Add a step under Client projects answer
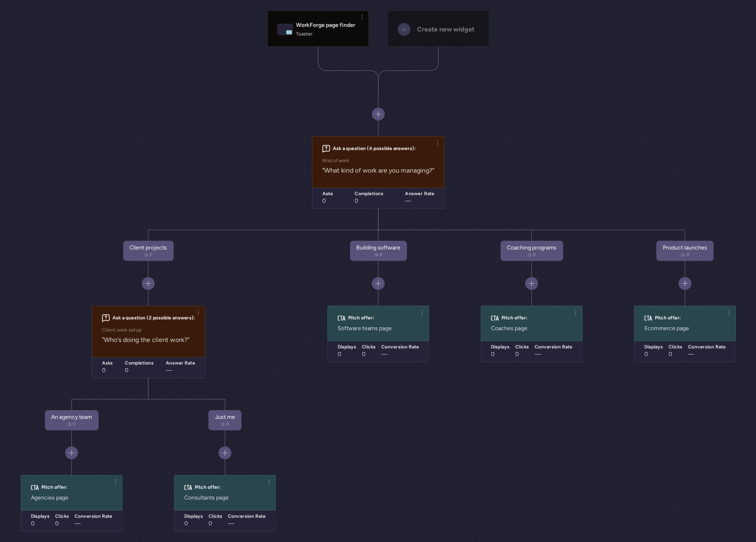Screen dimensions: 756x542 (148, 283)
